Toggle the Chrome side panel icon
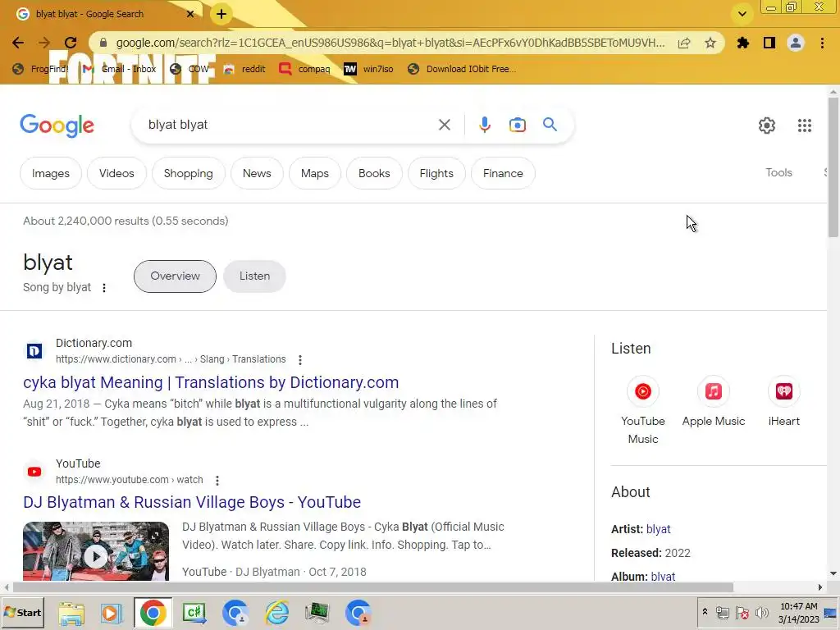Viewport: 840px width, 630px height. click(769, 43)
